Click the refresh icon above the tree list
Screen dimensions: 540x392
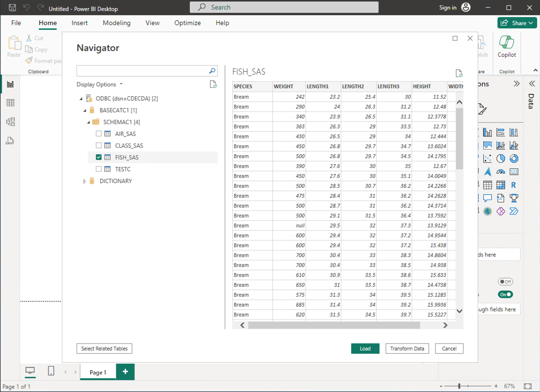pos(213,84)
